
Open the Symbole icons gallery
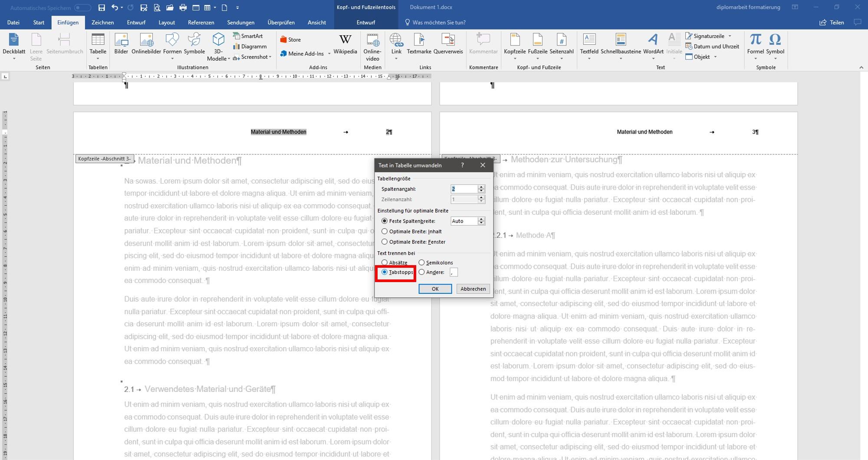[194, 43]
